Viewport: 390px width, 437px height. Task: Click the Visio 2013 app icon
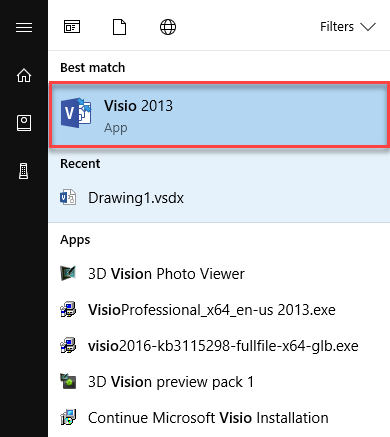pyautogui.click(x=76, y=113)
